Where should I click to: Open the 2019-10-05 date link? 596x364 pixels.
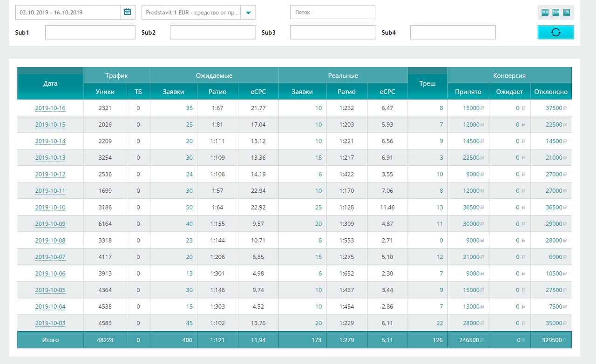[x=50, y=290]
